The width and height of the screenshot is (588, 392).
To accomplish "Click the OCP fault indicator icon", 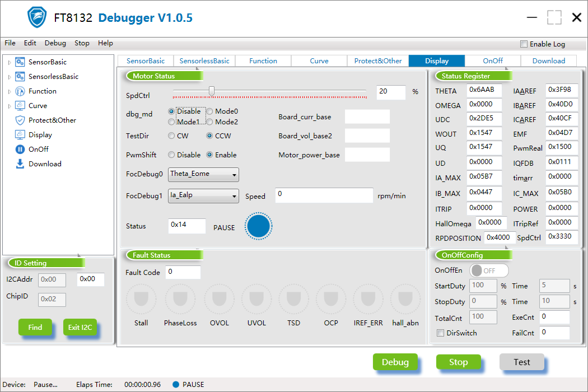I will point(331,299).
